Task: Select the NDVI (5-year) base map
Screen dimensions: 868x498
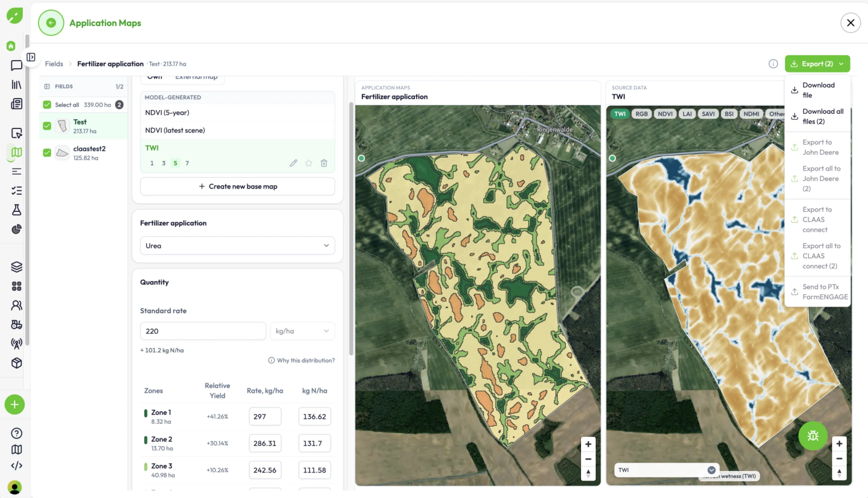Action: pos(237,113)
